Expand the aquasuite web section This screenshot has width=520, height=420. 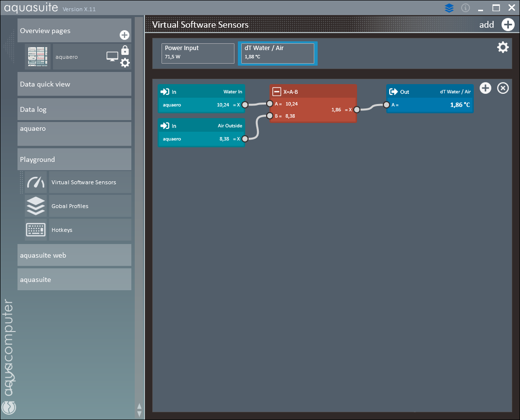(x=74, y=255)
